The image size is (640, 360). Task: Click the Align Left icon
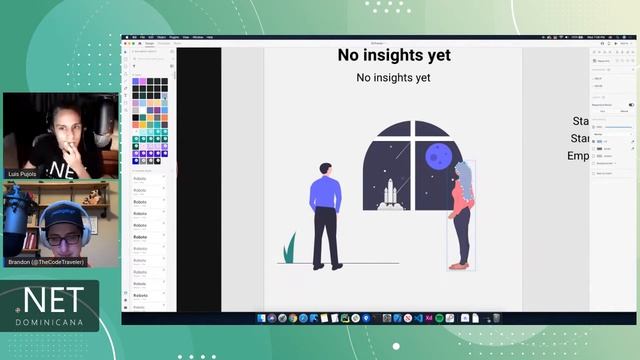[617, 52]
